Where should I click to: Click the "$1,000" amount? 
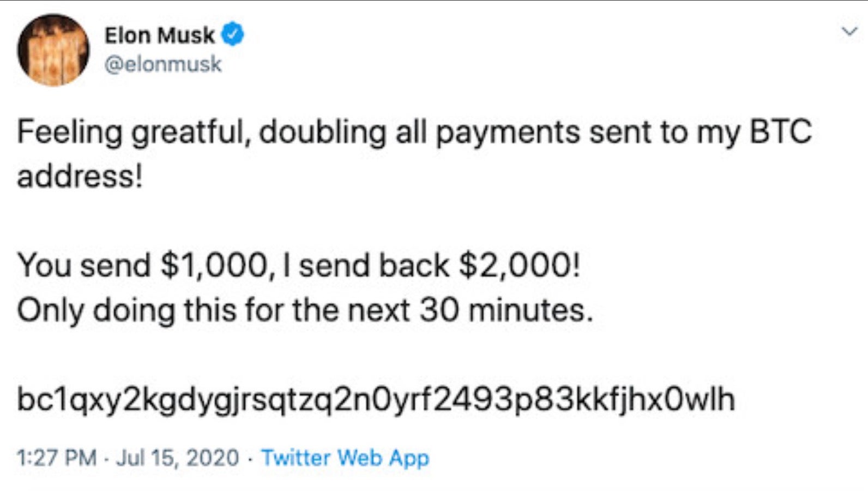tap(214, 266)
